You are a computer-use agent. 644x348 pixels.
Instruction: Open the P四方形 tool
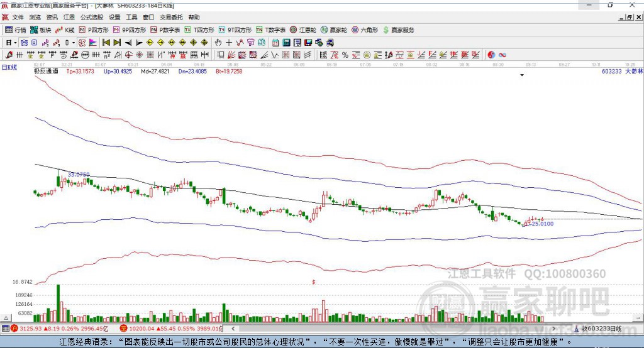click(x=94, y=30)
